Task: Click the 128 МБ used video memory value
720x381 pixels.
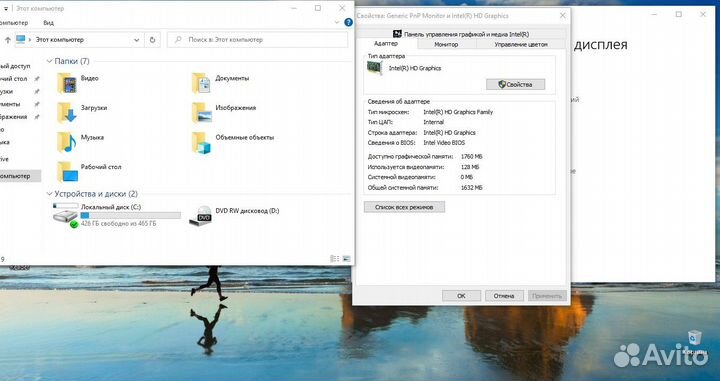Action: coord(470,167)
